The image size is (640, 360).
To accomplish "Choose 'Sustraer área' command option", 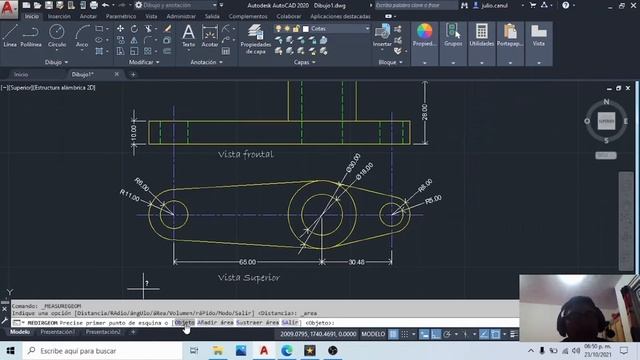I will [258, 322].
